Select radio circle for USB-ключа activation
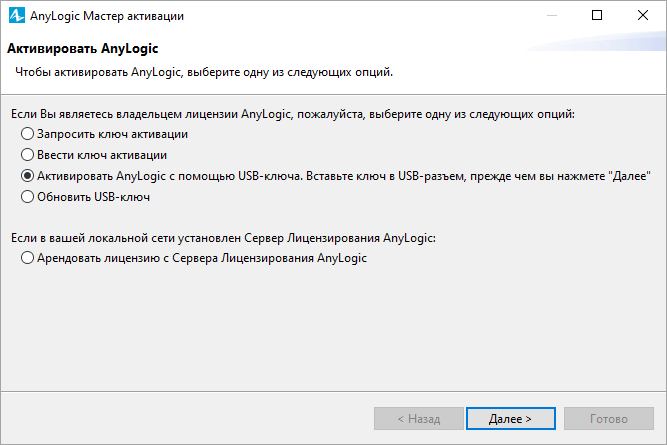The width and height of the screenshot is (667, 445). 27,176
